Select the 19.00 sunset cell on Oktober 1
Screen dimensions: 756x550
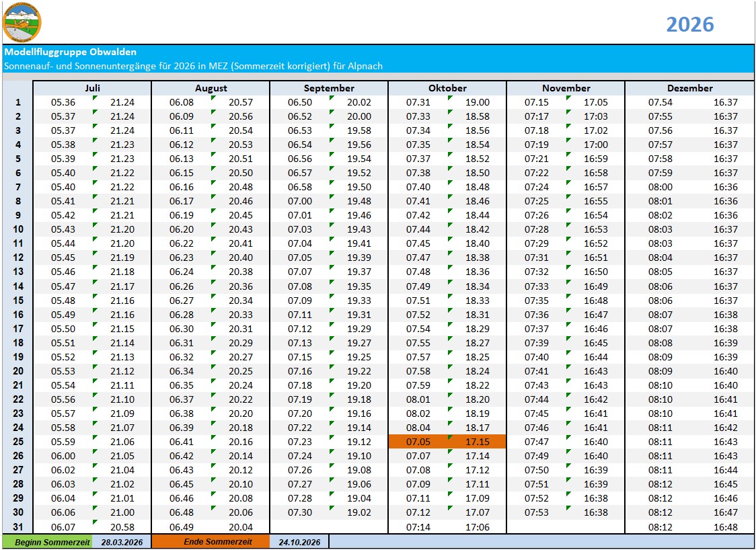[x=477, y=102]
